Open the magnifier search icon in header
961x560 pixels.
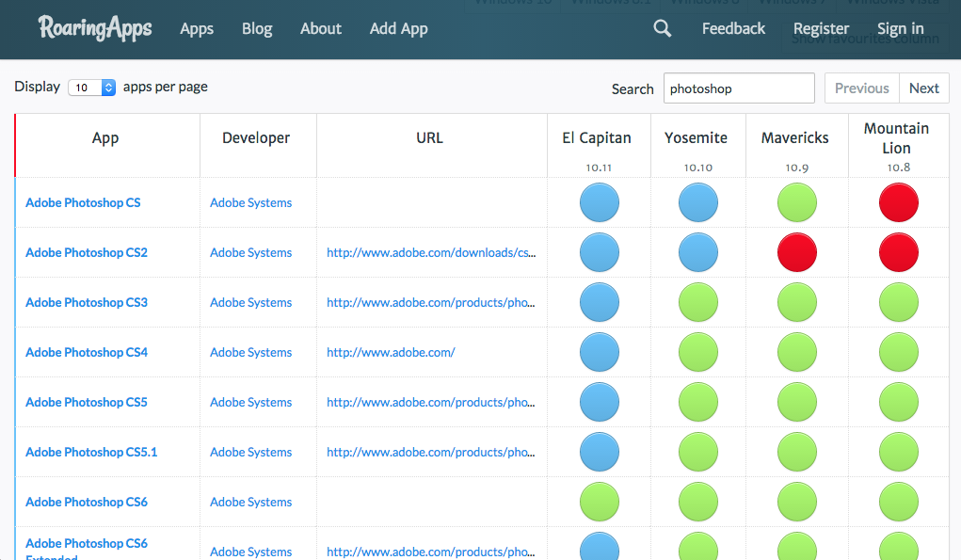point(662,28)
